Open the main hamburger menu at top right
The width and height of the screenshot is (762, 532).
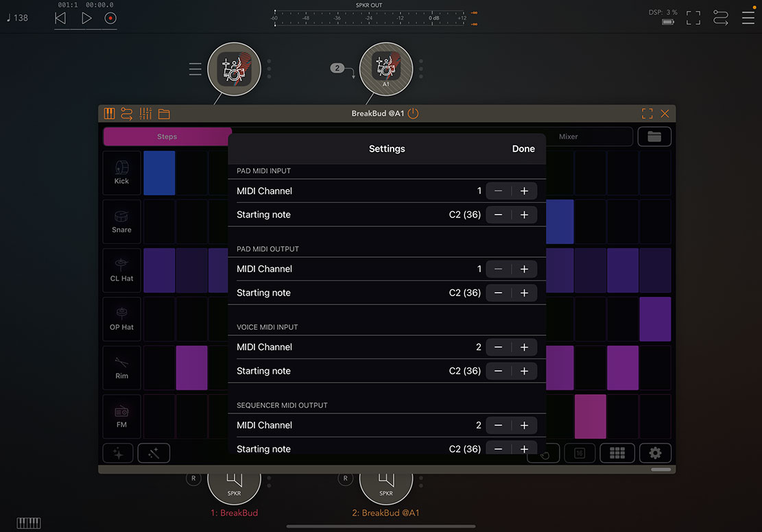click(748, 18)
